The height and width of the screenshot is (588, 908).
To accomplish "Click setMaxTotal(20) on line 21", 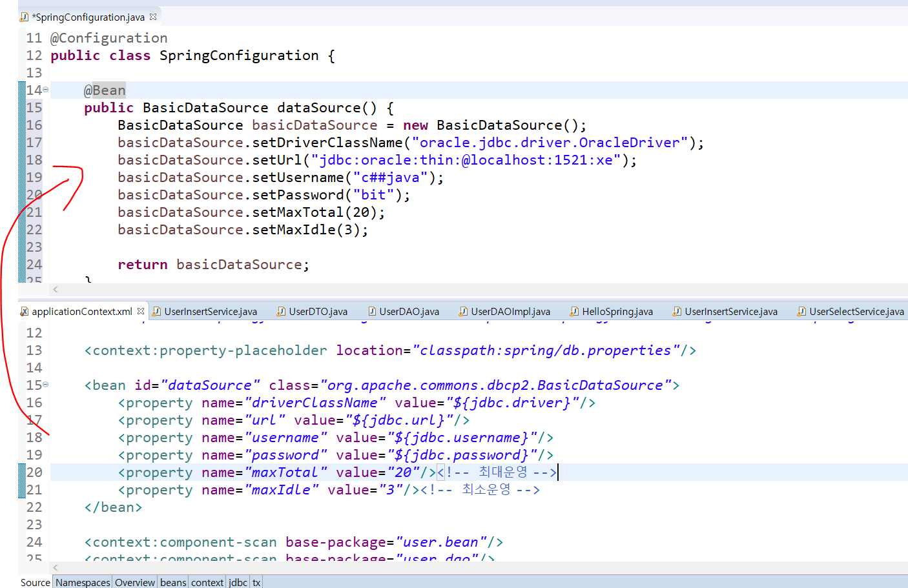I will coord(315,212).
